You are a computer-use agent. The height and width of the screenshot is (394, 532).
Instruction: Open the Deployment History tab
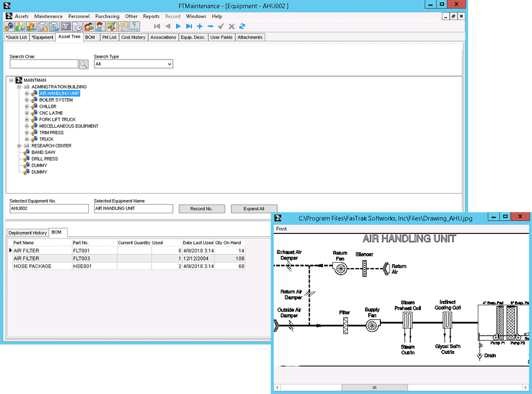[x=28, y=233]
